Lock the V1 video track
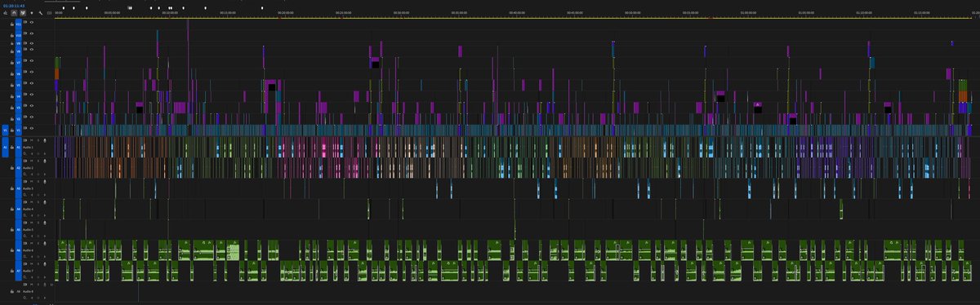Screen dimensions: 980x305 coord(11,130)
